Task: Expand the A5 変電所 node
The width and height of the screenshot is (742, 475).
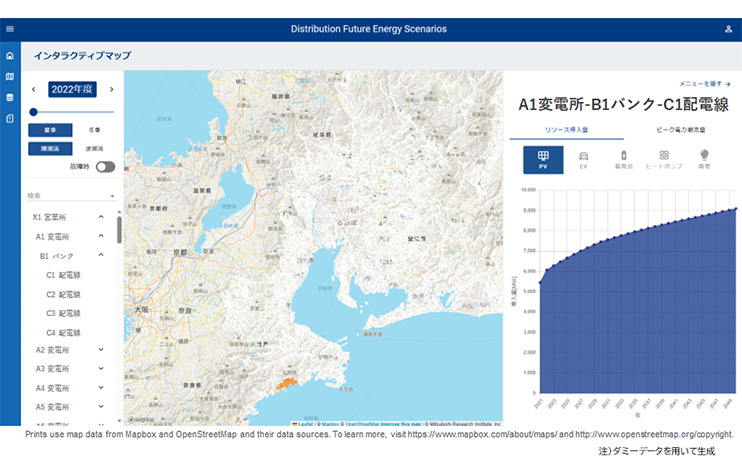Action: click(x=101, y=406)
